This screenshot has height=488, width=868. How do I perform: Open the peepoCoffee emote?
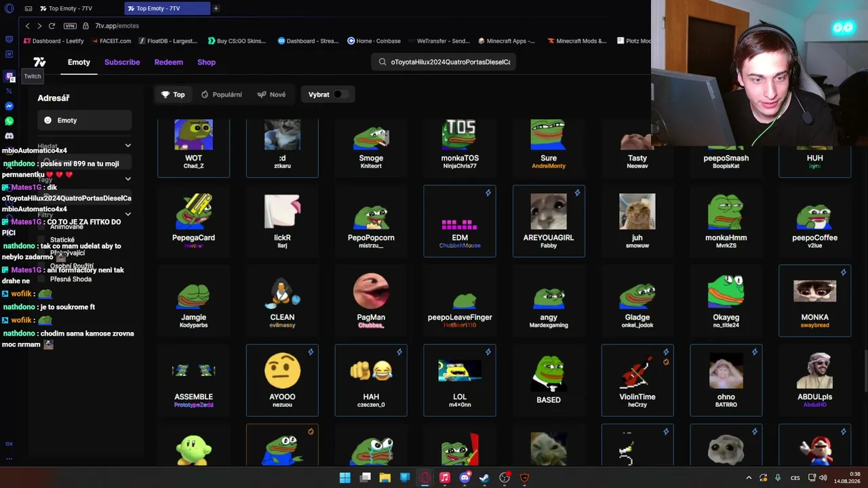click(814, 221)
